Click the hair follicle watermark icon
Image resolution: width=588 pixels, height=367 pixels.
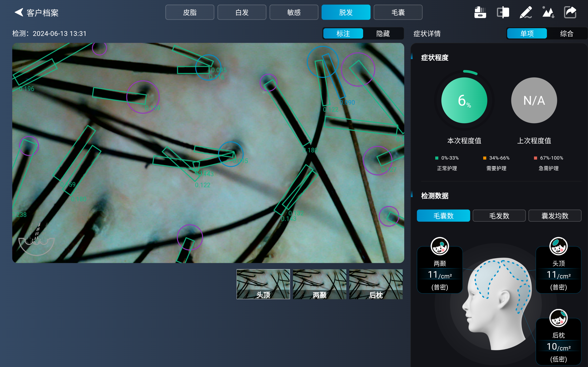coord(36,240)
